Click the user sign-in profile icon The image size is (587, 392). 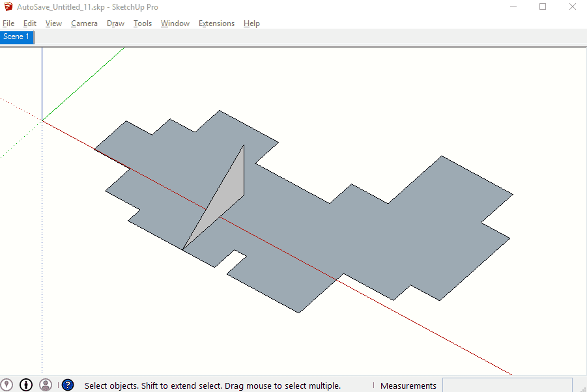click(46, 385)
